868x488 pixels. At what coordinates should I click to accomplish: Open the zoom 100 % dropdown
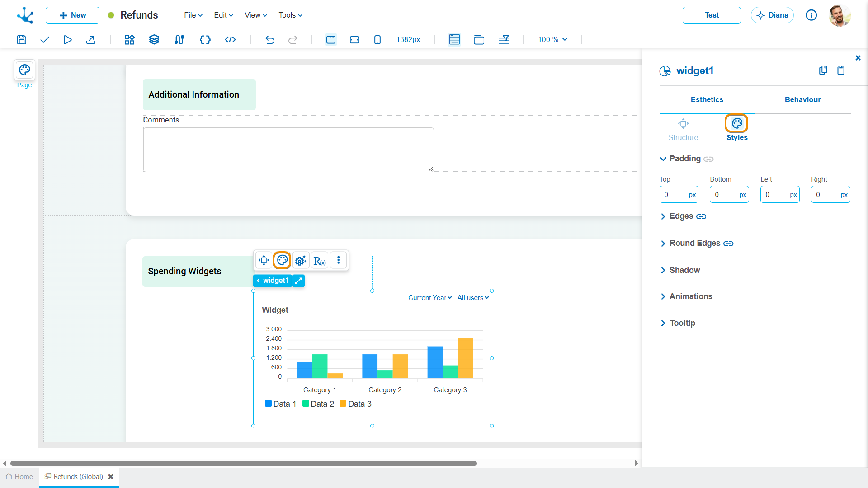click(552, 40)
